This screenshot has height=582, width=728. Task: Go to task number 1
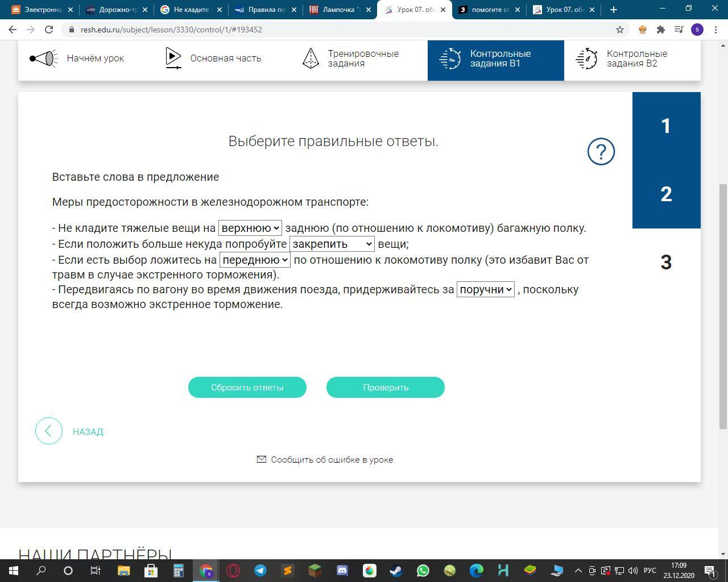point(667,126)
